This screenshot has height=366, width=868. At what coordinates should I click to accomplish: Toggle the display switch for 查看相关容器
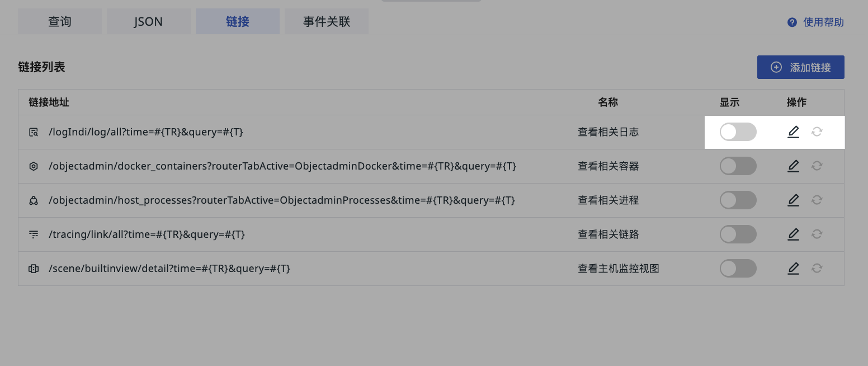pyautogui.click(x=738, y=166)
